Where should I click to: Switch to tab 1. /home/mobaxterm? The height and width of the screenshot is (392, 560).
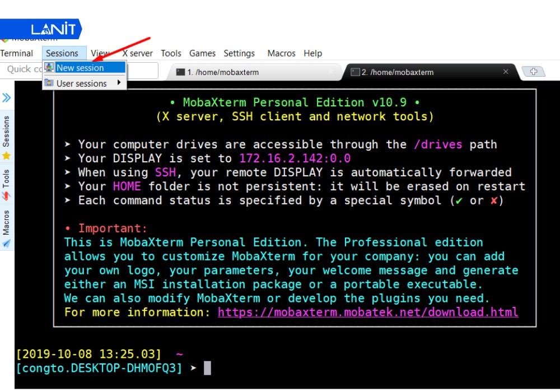point(254,72)
